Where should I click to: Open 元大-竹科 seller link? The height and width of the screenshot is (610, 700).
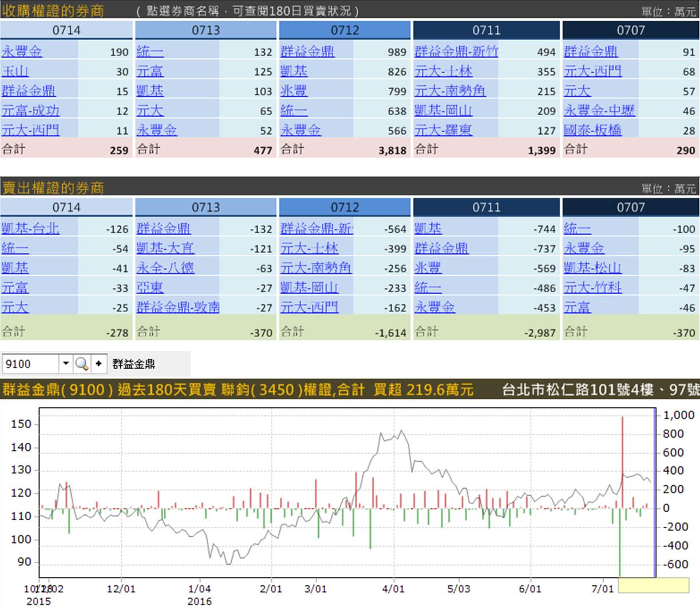[x=593, y=287]
